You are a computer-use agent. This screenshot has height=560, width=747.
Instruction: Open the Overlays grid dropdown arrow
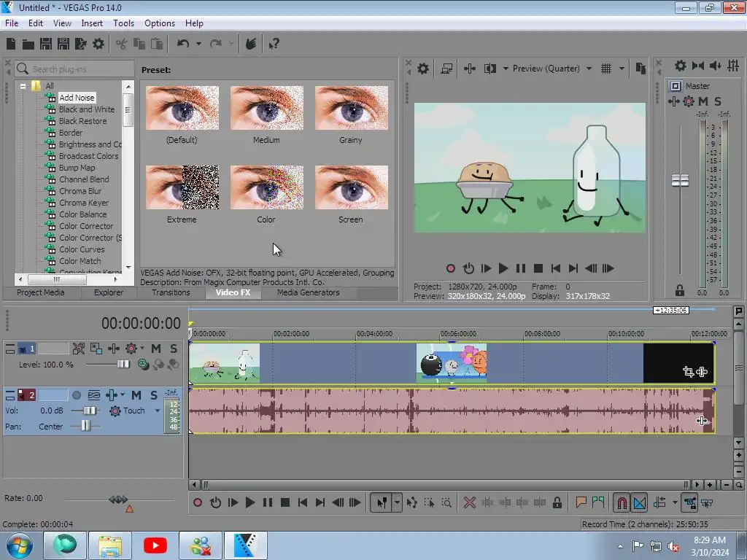pos(622,69)
